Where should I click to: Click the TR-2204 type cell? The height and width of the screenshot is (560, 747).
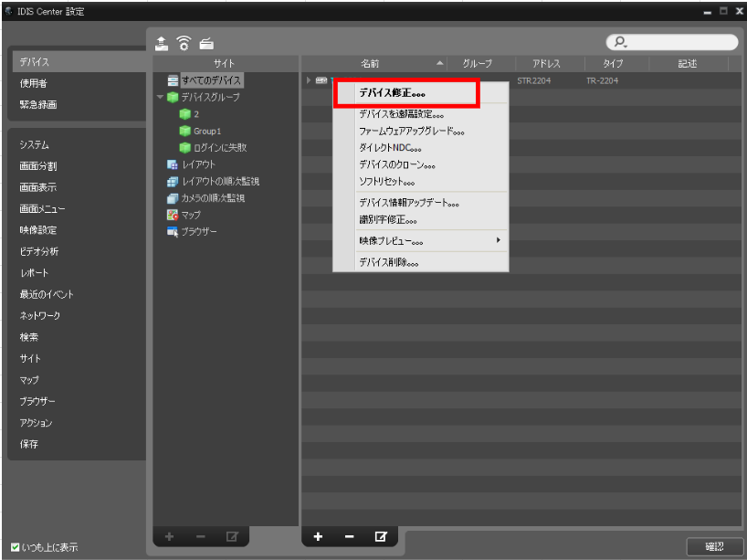602,80
